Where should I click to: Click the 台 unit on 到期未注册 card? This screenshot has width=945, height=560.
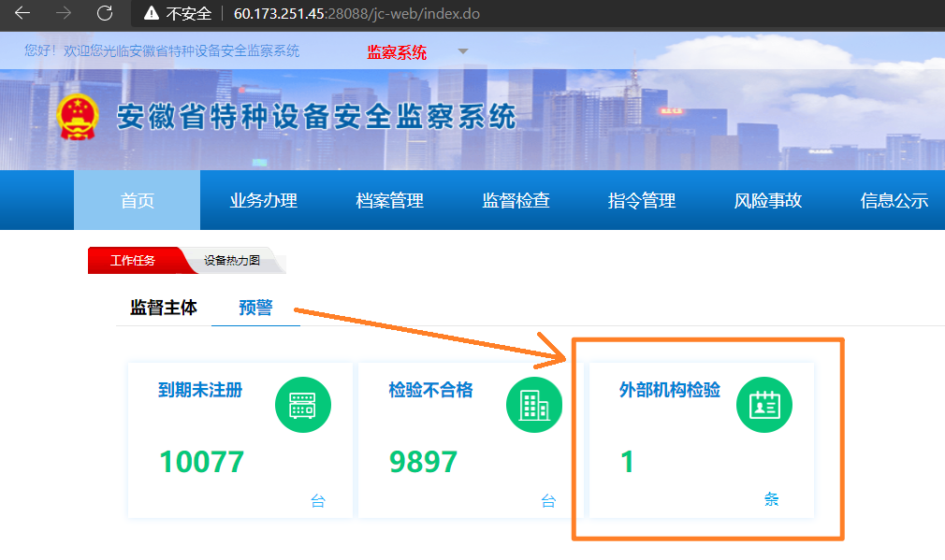pos(318,500)
